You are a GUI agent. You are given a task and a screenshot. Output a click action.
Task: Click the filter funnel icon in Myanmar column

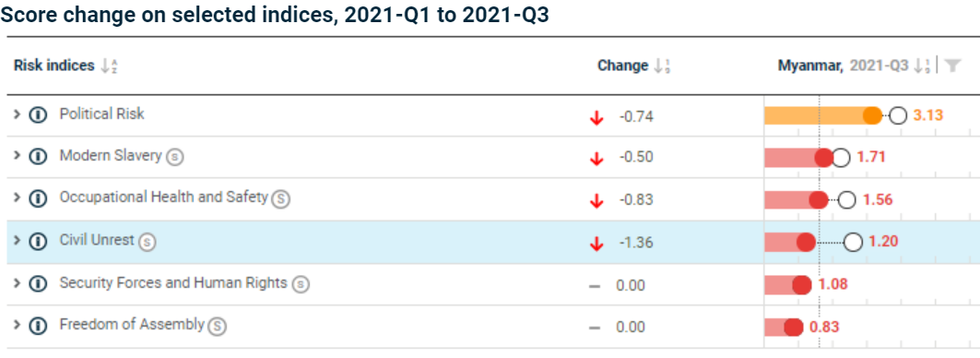pos(951,66)
